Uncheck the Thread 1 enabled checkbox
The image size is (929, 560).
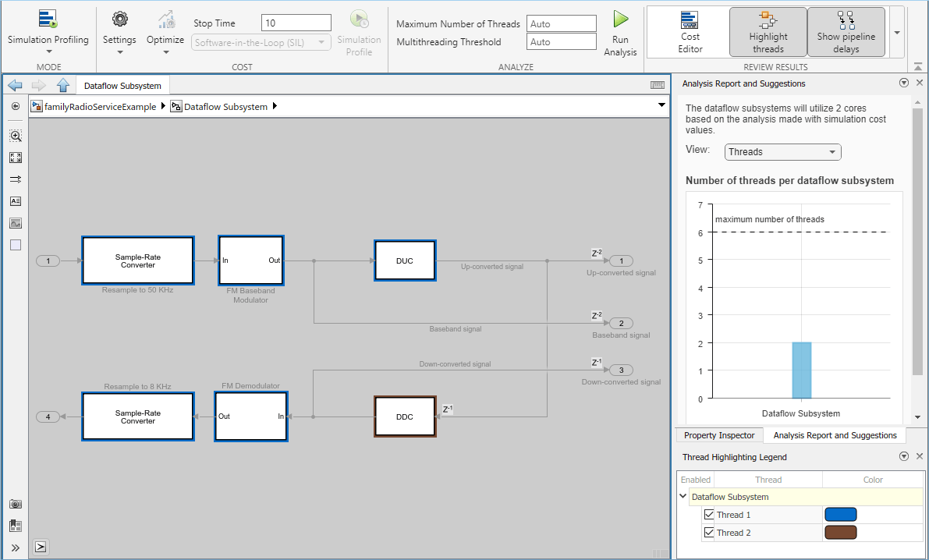709,514
